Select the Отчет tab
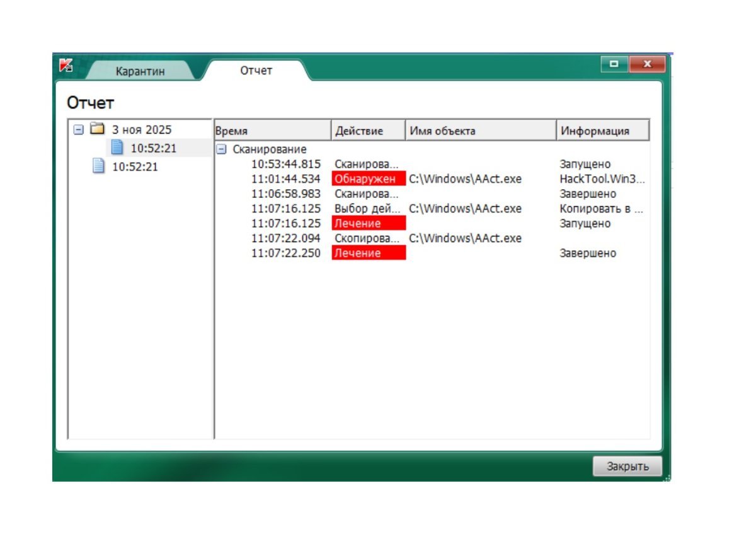756x534 pixels. click(256, 70)
